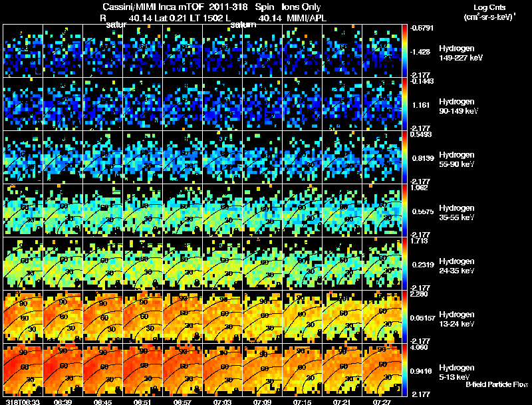Open the 149-227 keV panel for 06:39
The height and width of the screenshot is (405, 532).
[63, 51]
